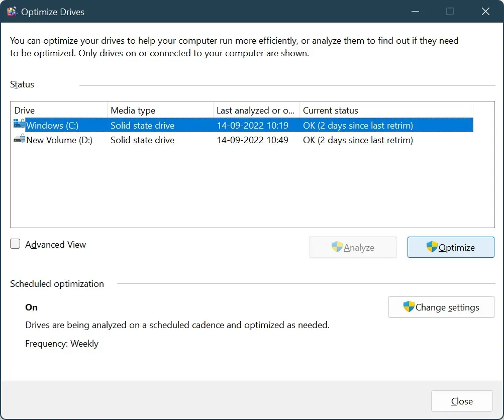The image size is (504, 420).
Task: Sort by the Media type column header
Action: [x=160, y=110]
